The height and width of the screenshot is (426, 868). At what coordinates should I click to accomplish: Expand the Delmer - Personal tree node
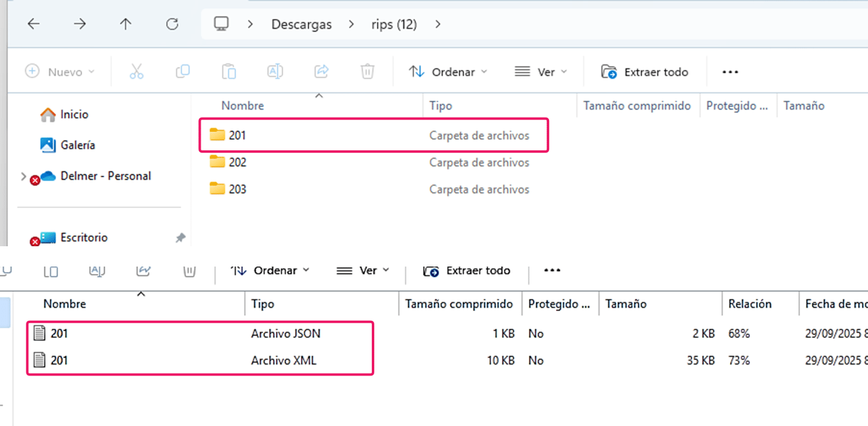[x=23, y=177]
